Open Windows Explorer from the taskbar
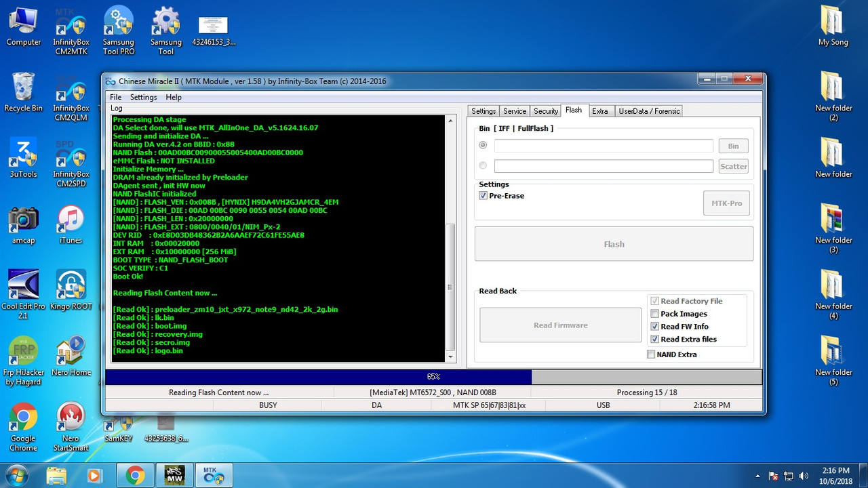This screenshot has height=488, width=868. (57, 476)
